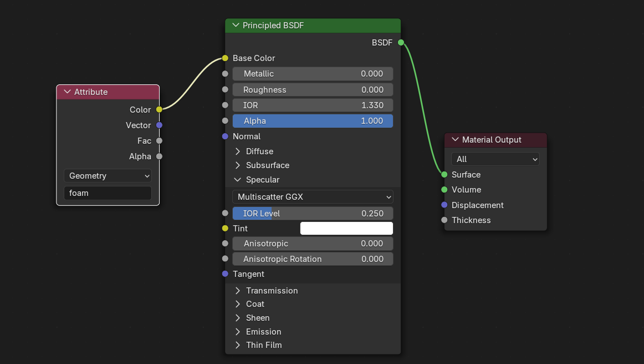Click the Color output socket on Attribute
The width and height of the screenshot is (644, 364).
160,109
